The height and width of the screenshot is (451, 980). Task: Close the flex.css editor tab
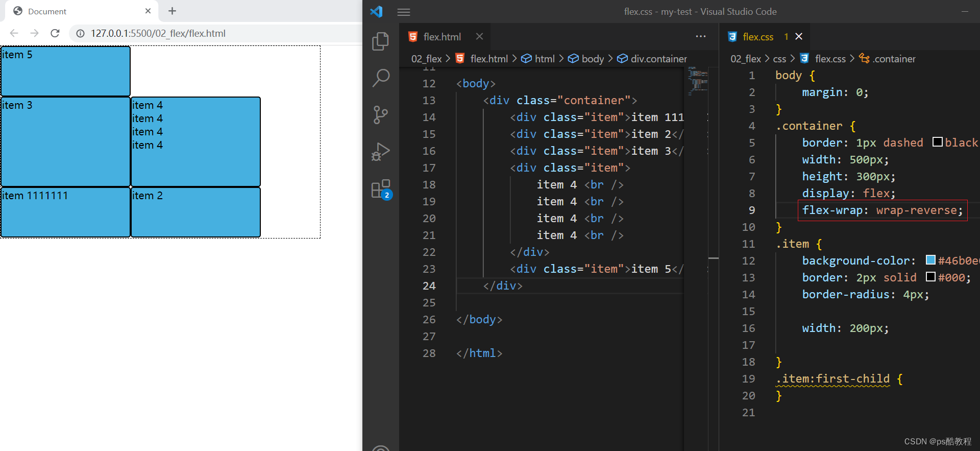[799, 36]
